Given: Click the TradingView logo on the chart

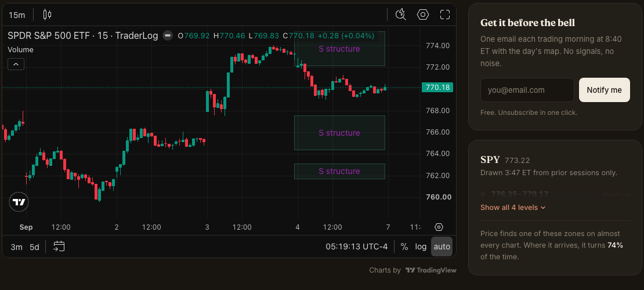Looking at the screenshot, I should click(19, 202).
